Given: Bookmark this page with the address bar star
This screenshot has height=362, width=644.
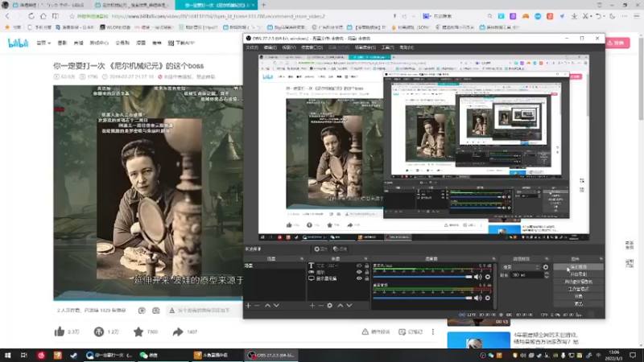Looking at the screenshot, I should point(72,16).
